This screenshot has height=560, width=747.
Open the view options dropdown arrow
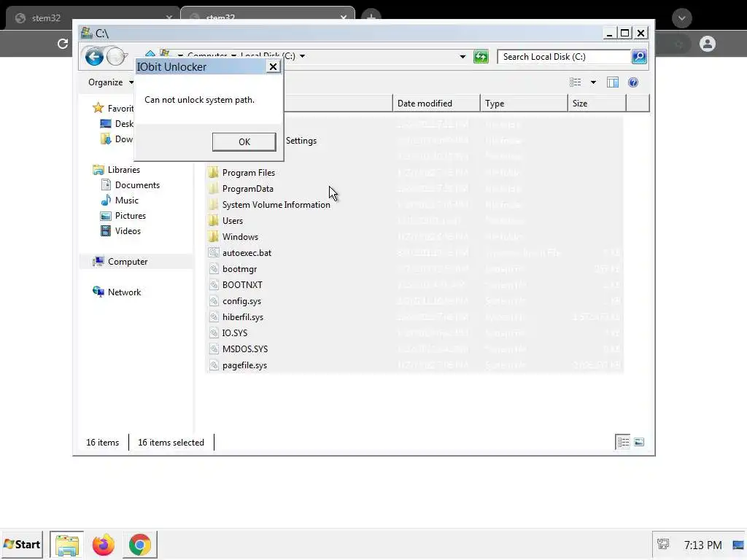coord(593,82)
